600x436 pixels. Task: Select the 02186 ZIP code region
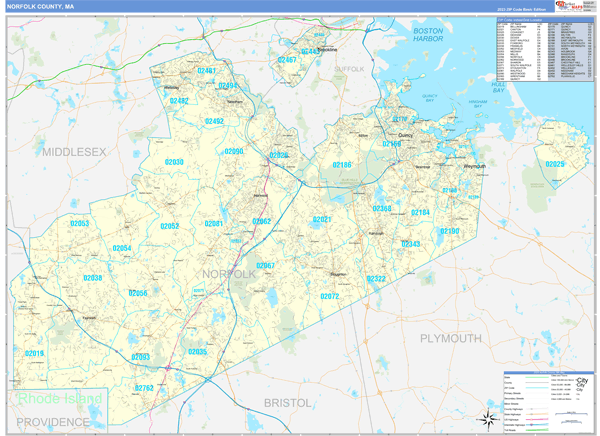(x=342, y=165)
